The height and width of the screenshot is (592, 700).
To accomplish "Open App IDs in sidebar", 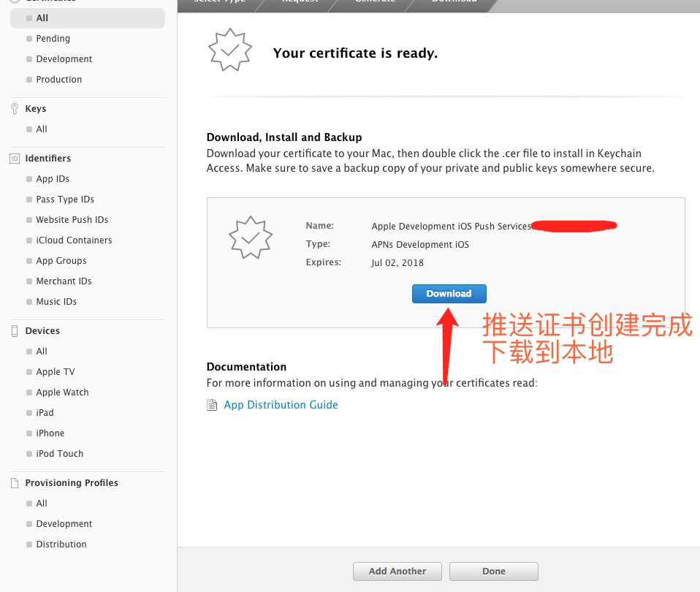I will coord(53,179).
